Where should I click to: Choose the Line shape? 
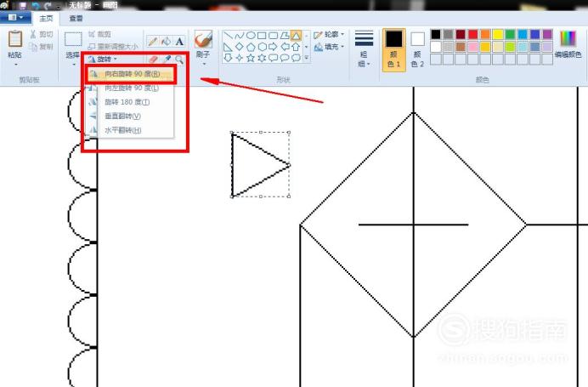228,36
